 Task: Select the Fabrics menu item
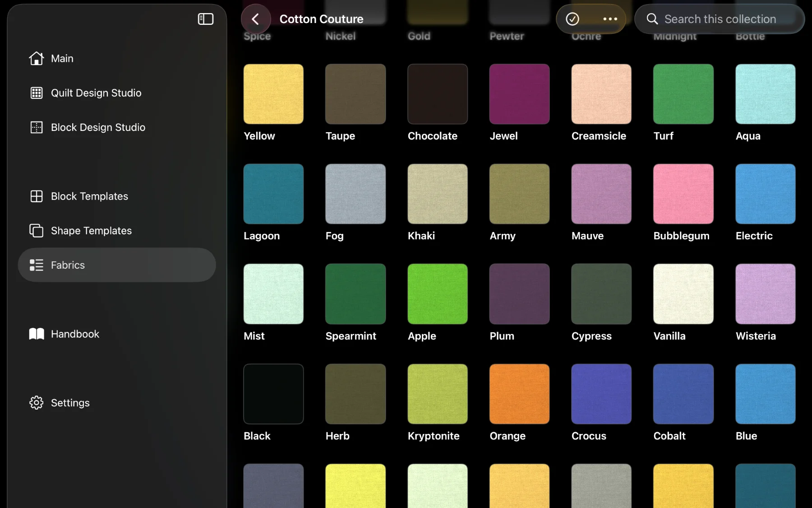pos(117,265)
